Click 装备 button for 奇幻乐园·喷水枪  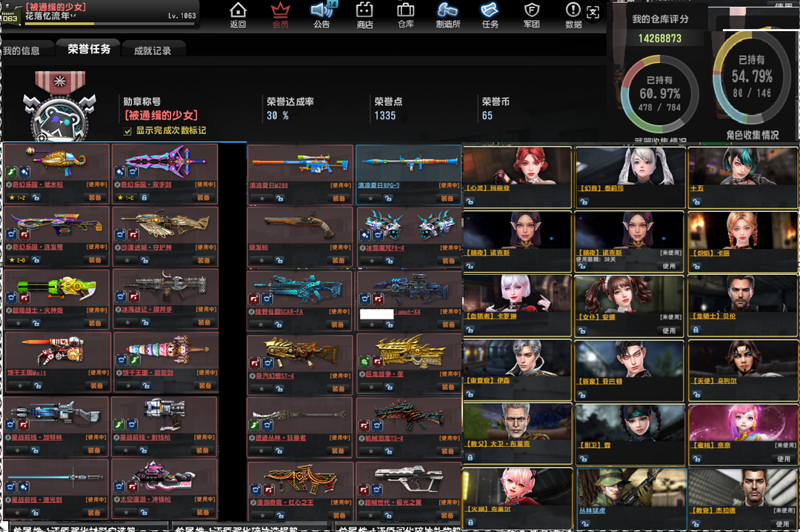point(96,198)
